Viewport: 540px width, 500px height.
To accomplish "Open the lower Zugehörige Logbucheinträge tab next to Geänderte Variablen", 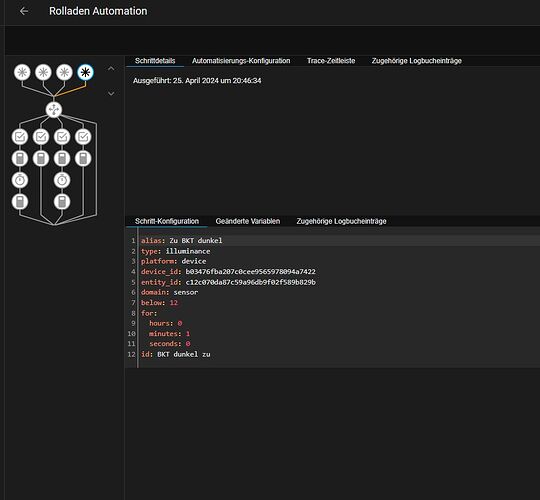I will tap(341, 221).
